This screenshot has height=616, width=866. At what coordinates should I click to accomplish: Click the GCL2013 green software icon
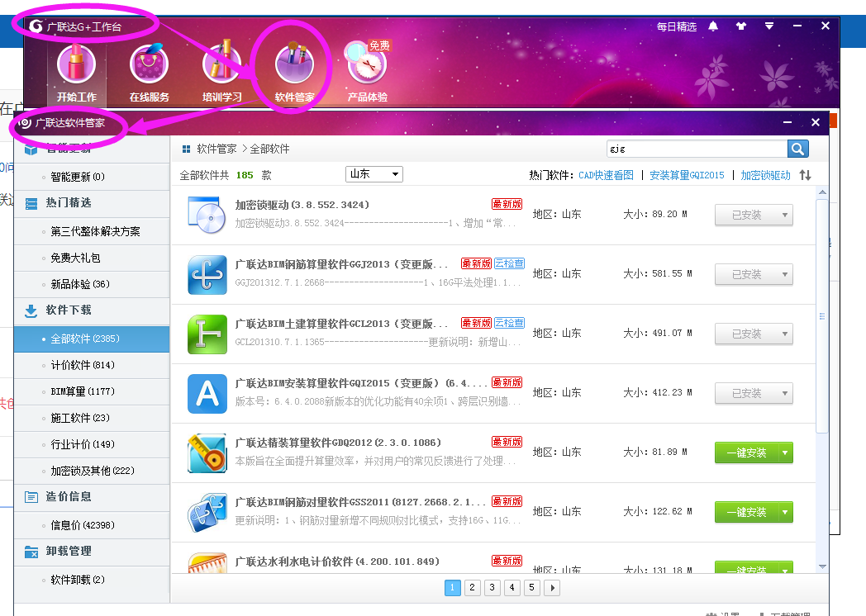tap(207, 334)
